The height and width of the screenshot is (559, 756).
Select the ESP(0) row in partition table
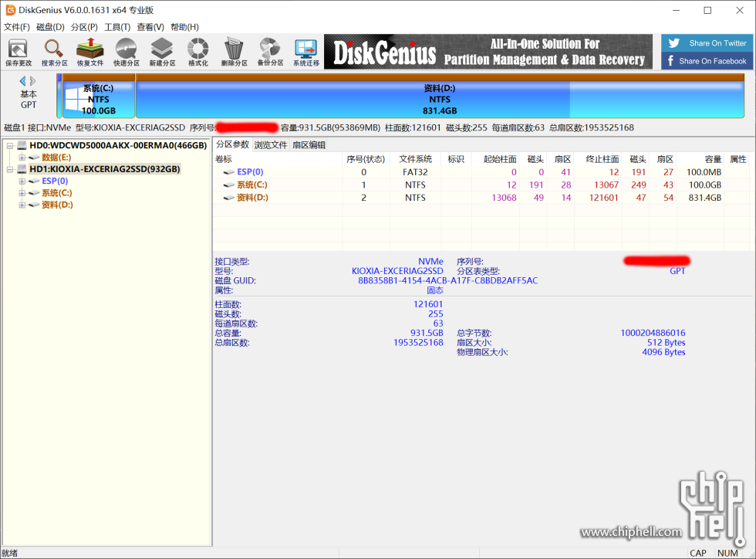pyautogui.click(x=250, y=172)
